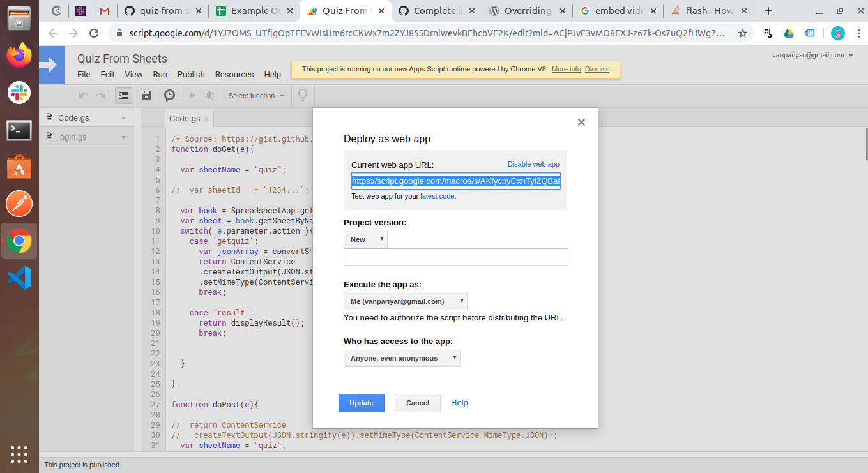
Task: Switch to the embed vide Google tab
Action: (618, 11)
